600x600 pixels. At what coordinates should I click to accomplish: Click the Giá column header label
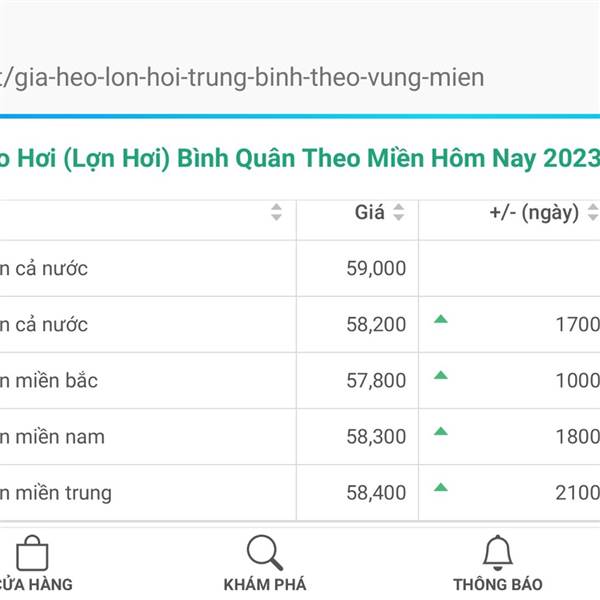pyautogui.click(x=369, y=212)
